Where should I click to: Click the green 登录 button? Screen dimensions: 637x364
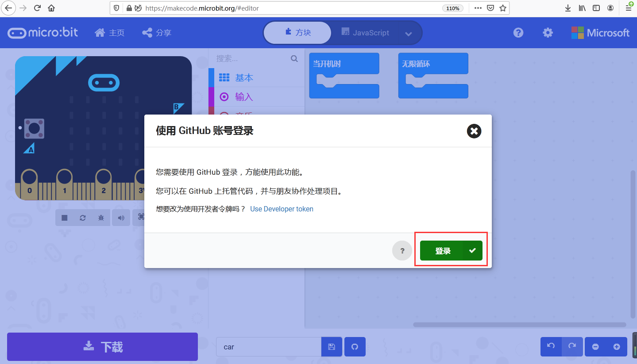tap(450, 250)
